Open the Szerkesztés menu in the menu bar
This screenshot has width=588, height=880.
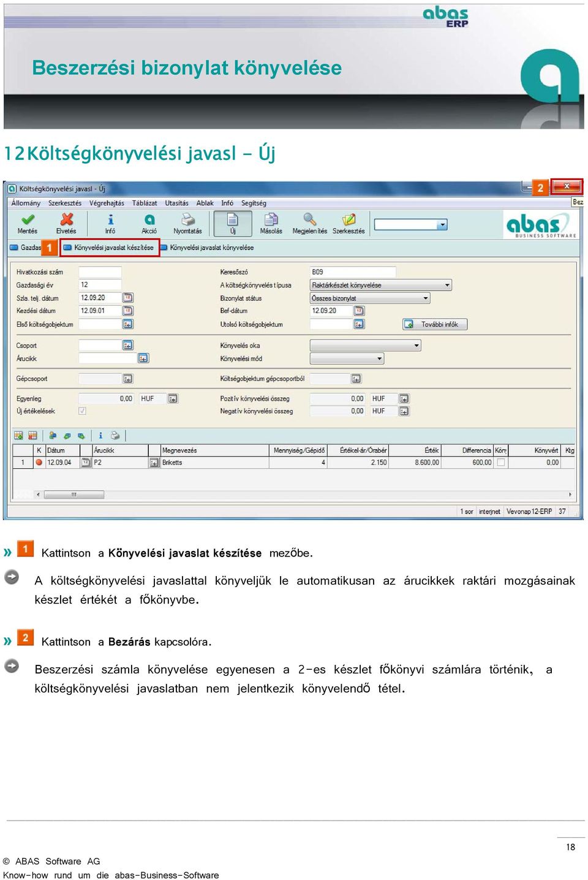[65, 203]
